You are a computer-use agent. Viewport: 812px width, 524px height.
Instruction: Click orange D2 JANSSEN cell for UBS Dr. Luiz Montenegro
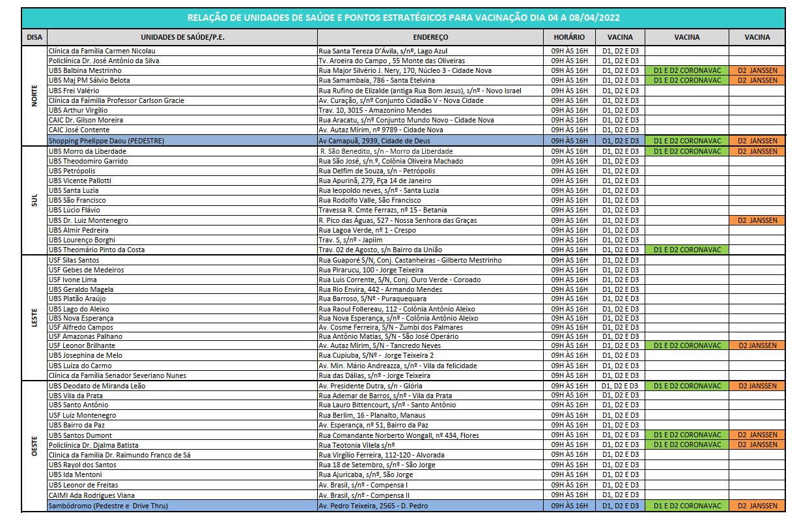pyautogui.click(x=757, y=220)
